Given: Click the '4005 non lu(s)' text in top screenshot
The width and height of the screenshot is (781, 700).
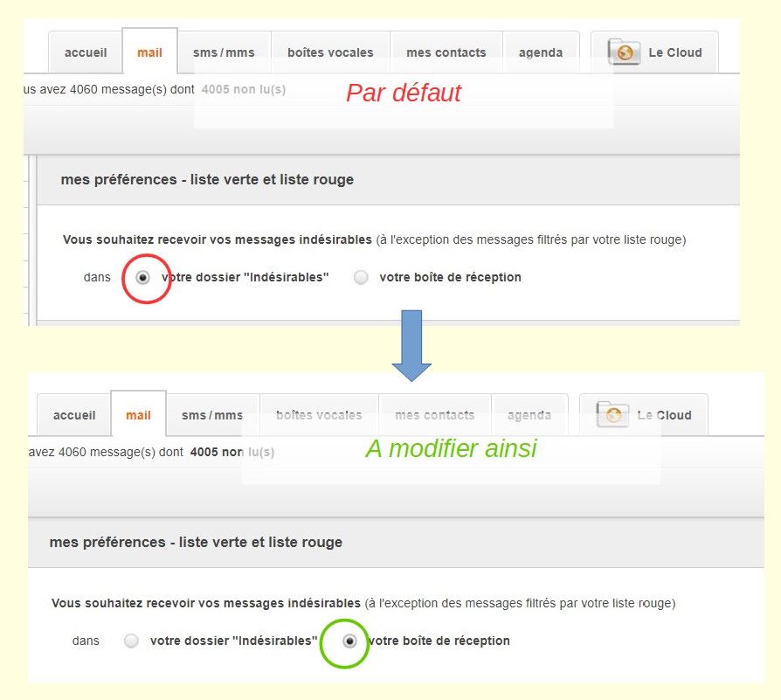Looking at the screenshot, I should [244, 89].
